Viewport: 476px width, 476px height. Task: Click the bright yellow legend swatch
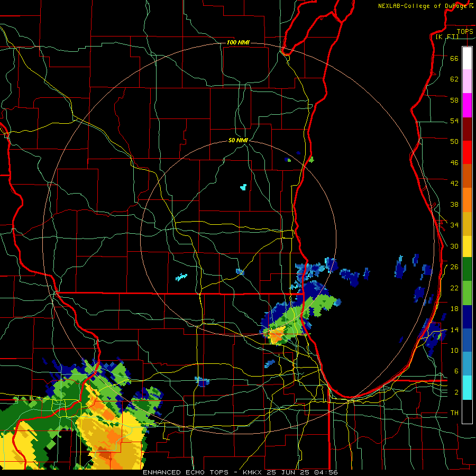467,246
